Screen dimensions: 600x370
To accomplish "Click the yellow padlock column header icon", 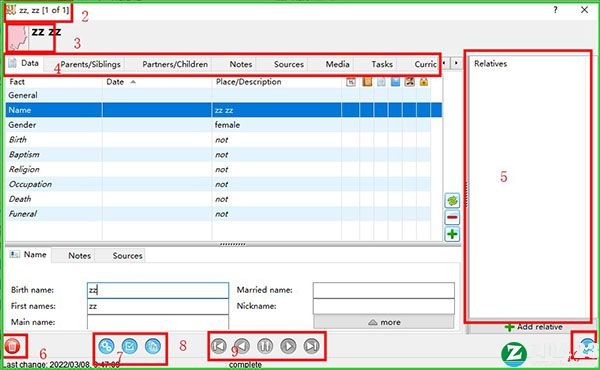I will click(x=424, y=82).
